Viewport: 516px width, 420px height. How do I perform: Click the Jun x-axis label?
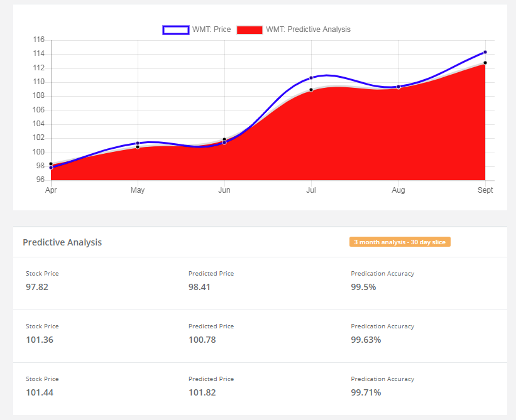[x=224, y=190]
